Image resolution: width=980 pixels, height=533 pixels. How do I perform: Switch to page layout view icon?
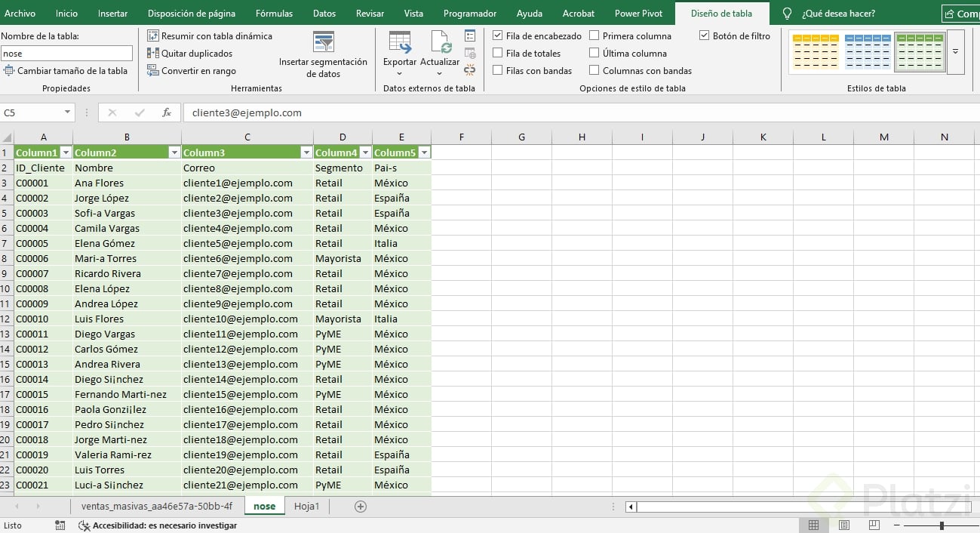point(844,525)
